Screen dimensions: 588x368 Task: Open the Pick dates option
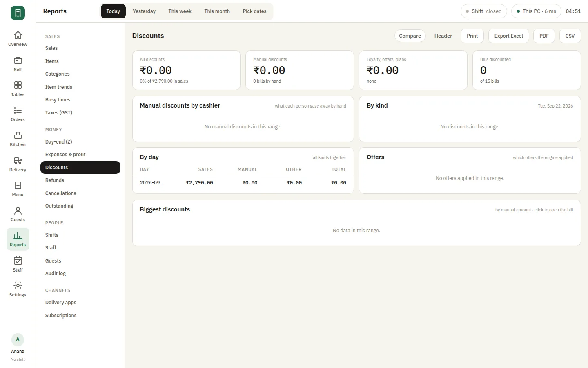coord(254,11)
